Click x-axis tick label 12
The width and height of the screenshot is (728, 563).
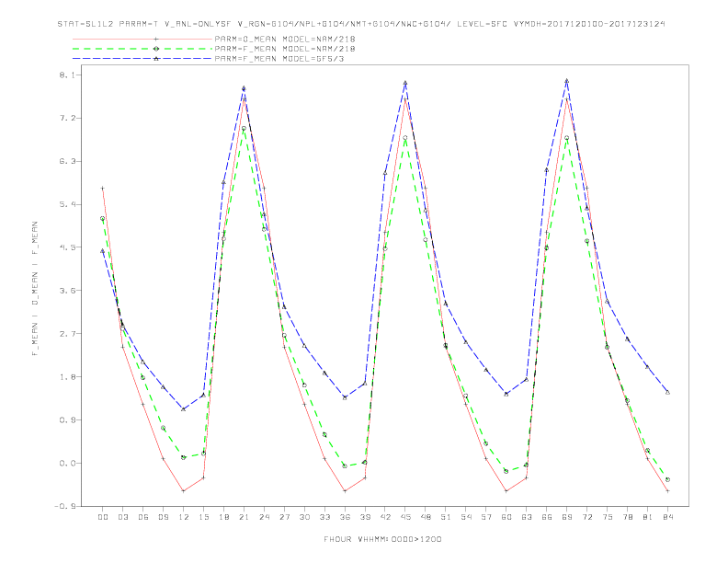coord(184,517)
